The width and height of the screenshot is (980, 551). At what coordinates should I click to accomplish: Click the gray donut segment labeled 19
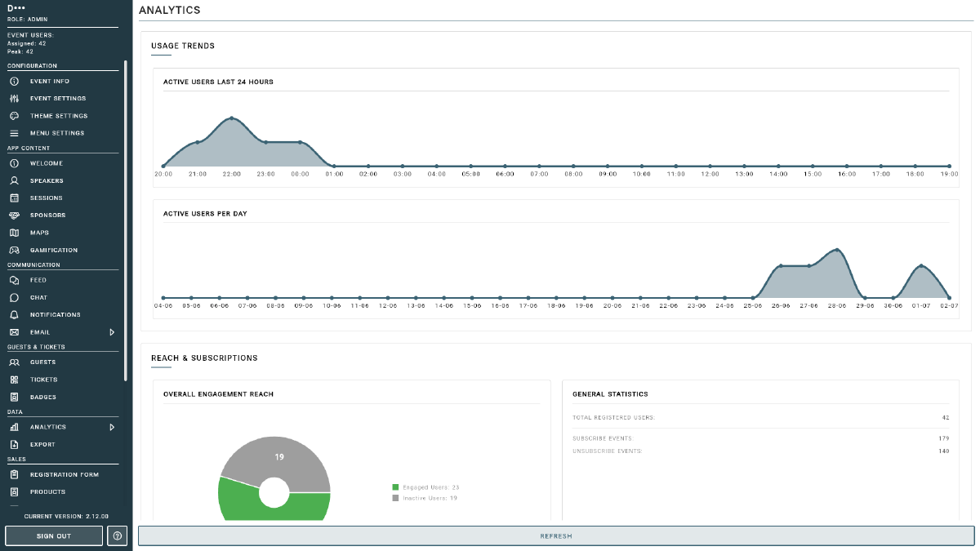(279, 459)
